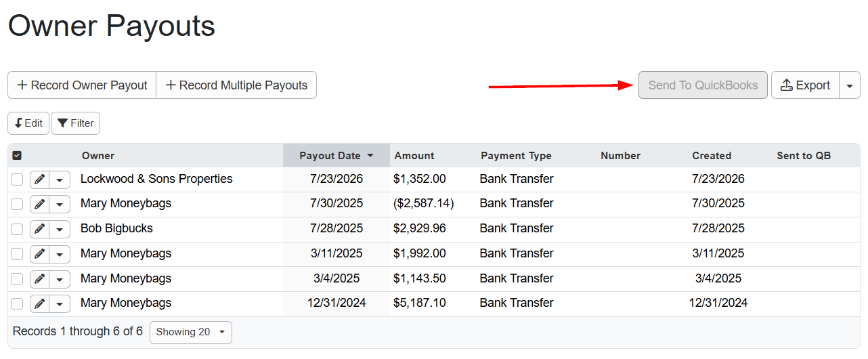Click Record Multiple Payouts button
868x359 pixels.
(236, 85)
